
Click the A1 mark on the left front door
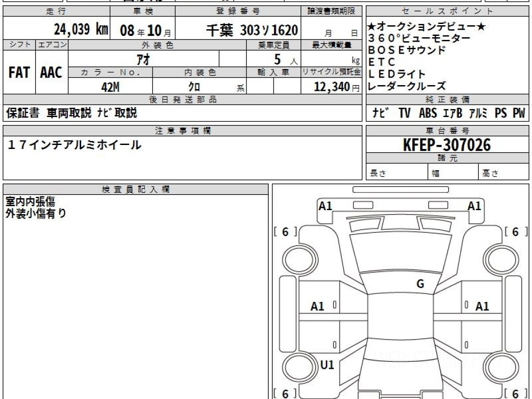(317, 306)
